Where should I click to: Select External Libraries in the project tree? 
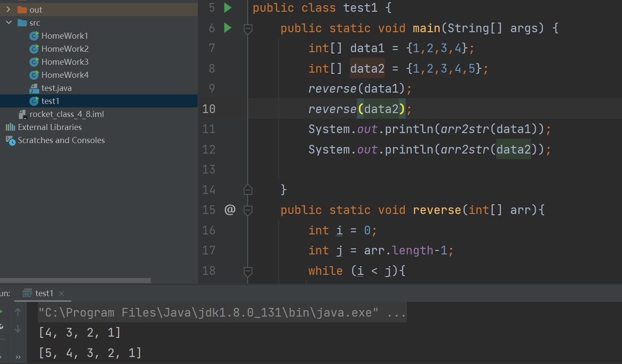[50, 127]
